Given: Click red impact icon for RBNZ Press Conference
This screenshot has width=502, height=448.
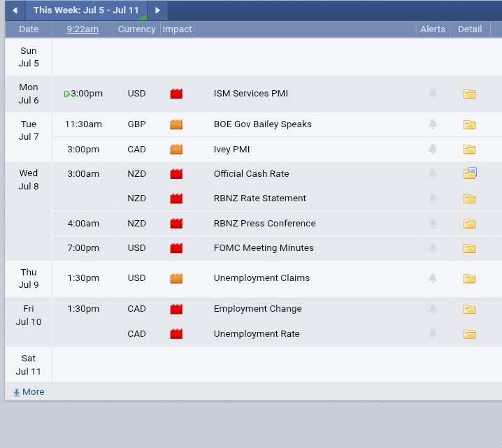Looking at the screenshot, I should point(176,224).
